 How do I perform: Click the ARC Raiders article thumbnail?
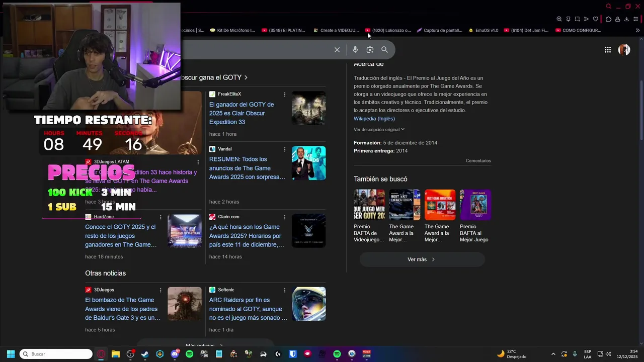[309, 304]
